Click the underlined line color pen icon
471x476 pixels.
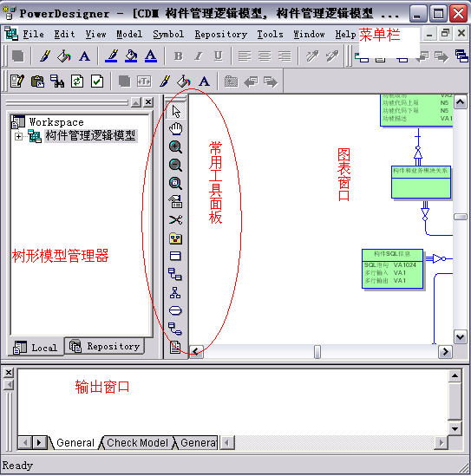111,56
